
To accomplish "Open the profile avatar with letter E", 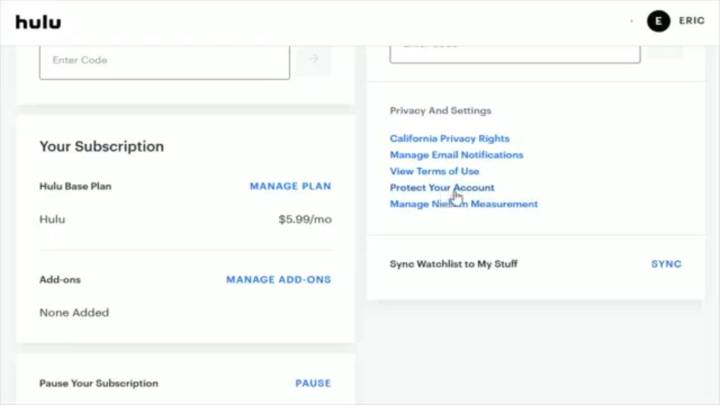I will click(x=658, y=21).
